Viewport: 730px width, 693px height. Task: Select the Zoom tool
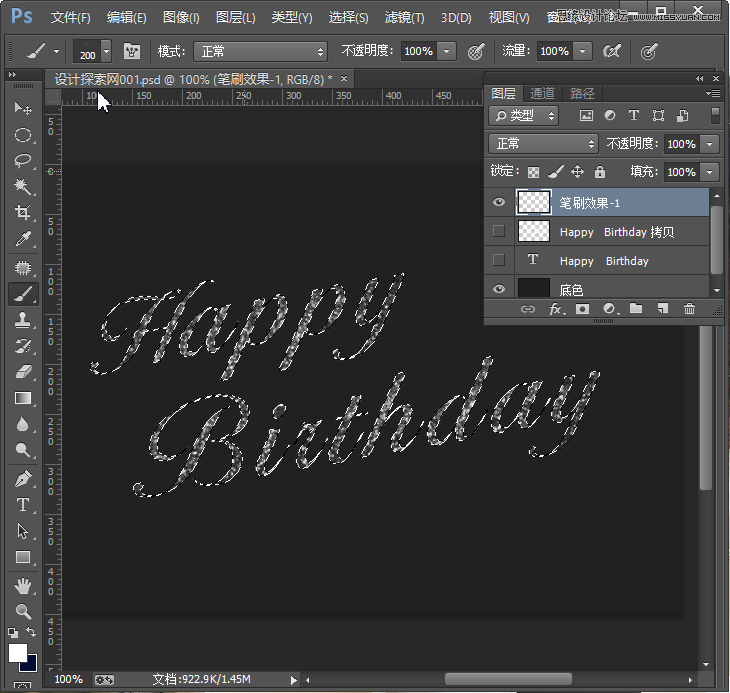22,611
